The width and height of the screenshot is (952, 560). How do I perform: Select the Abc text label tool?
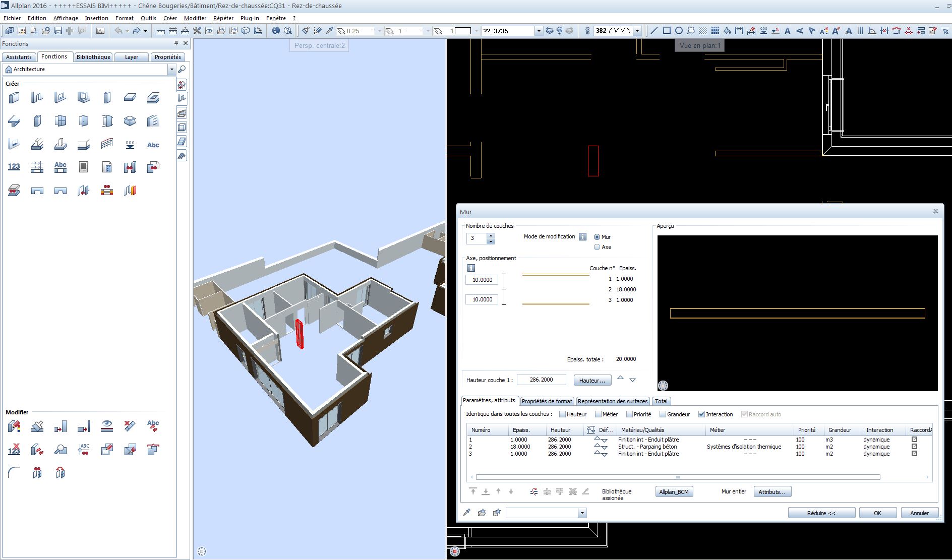click(153, 145)
